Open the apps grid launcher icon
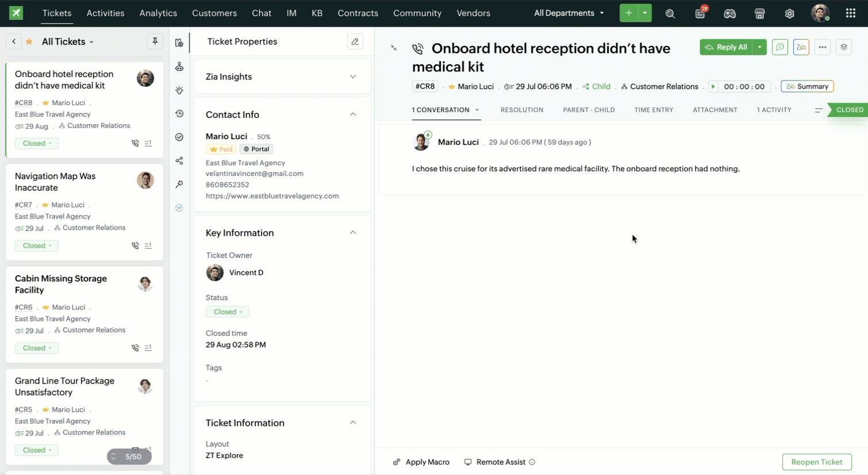 tap(850, 13)
